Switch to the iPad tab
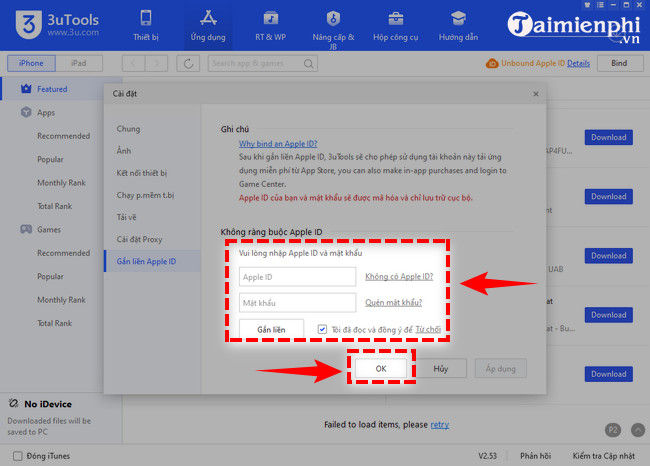 coord(77,63)
